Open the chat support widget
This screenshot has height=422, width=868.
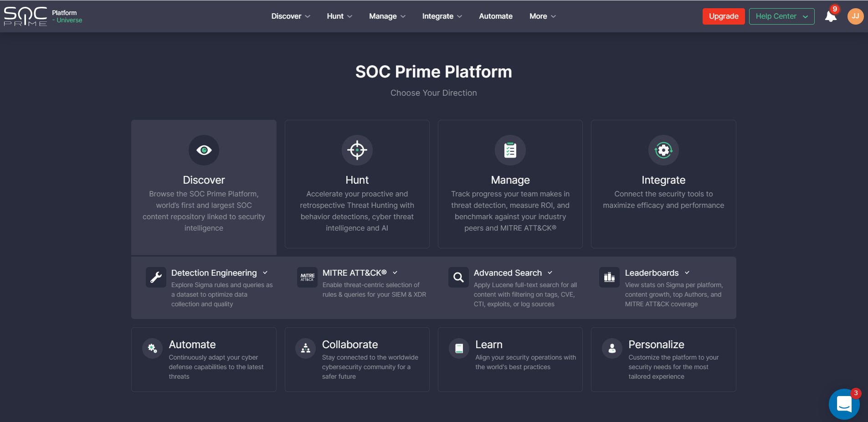click(x=844, y=404)
